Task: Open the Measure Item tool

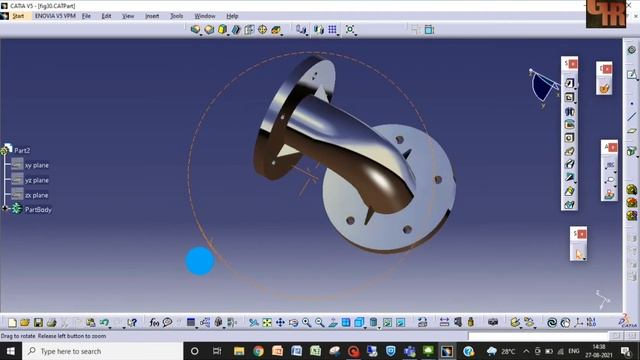Action: pos(458,322)
